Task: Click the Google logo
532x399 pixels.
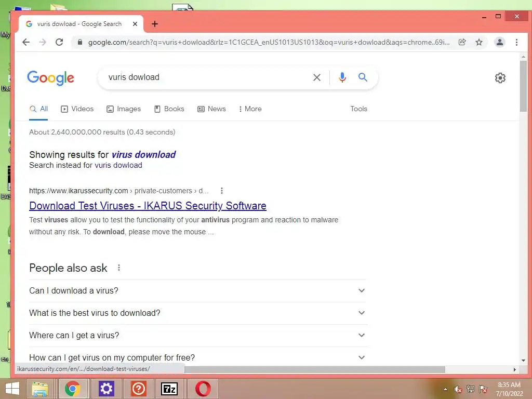Action: (50, 78)
